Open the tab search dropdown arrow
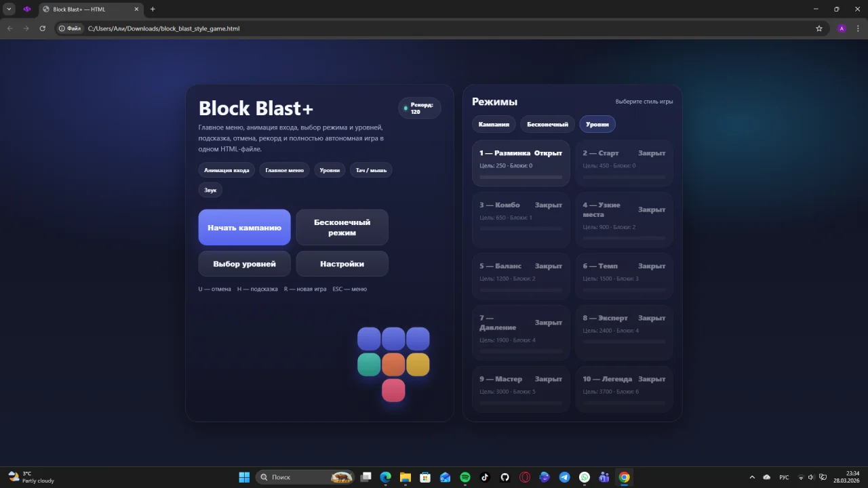 coord(9,9)
